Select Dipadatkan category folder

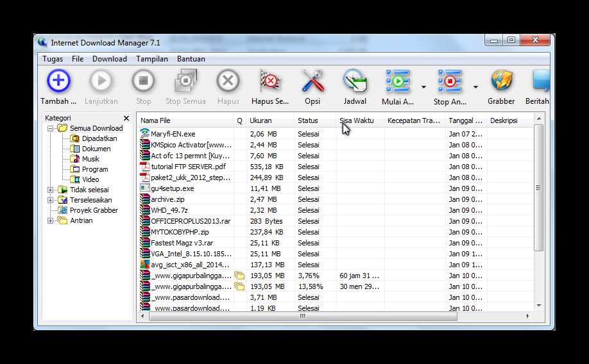pos(99,138)
